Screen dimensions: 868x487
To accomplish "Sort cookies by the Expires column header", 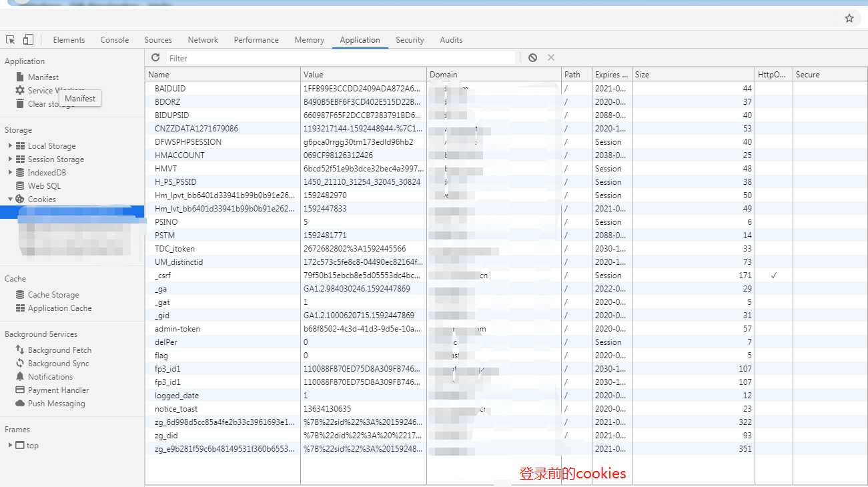I will (x=612, y=75).
